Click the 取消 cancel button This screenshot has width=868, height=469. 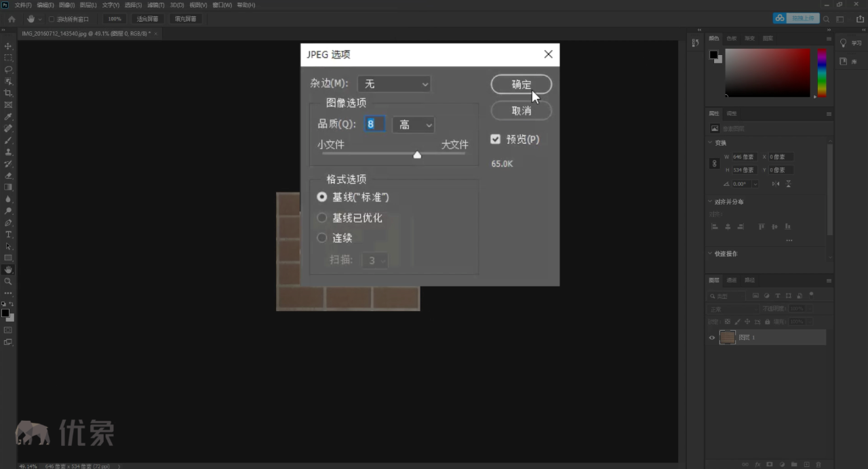coord(521,110)
